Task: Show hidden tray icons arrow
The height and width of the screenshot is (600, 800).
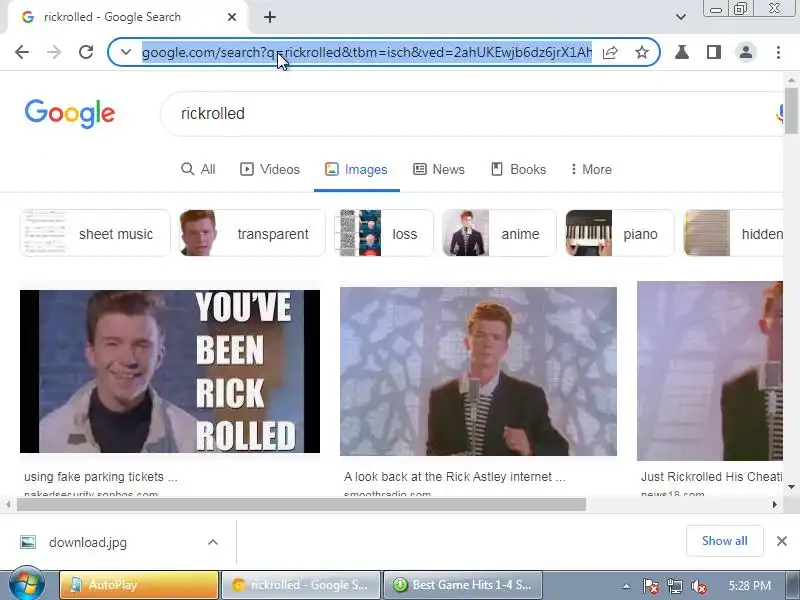Action: 626,586
